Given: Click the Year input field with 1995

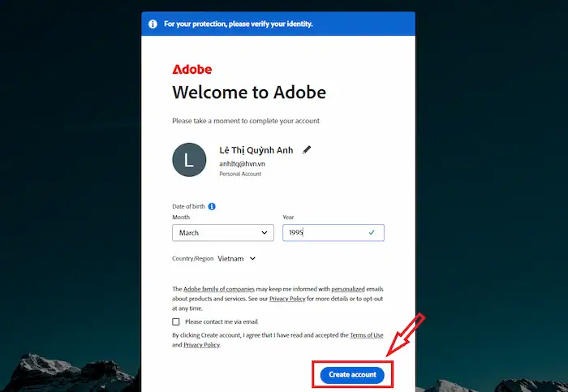Looking at the screenshot, I should coord(333,233).
